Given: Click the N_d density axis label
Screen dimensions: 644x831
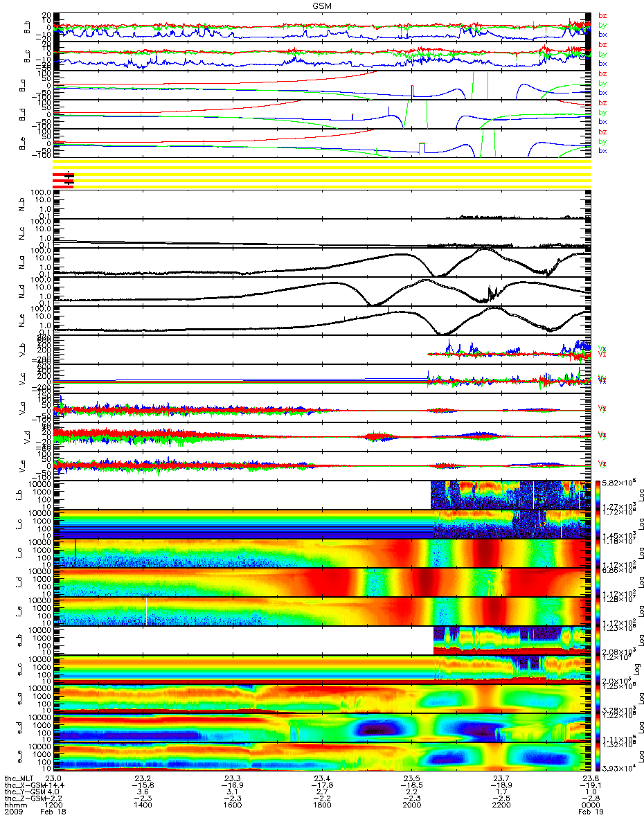Looking at the screenshot, I should pos(20,290).
